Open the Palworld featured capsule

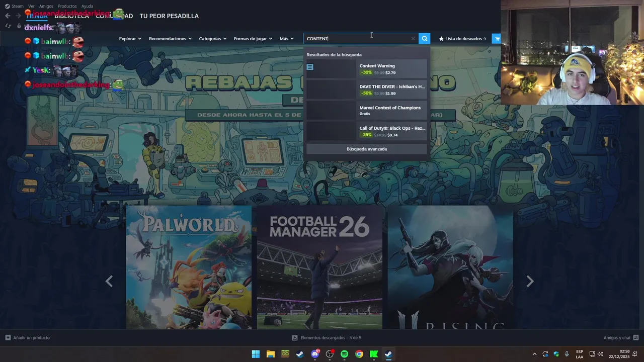coord(189,267)
